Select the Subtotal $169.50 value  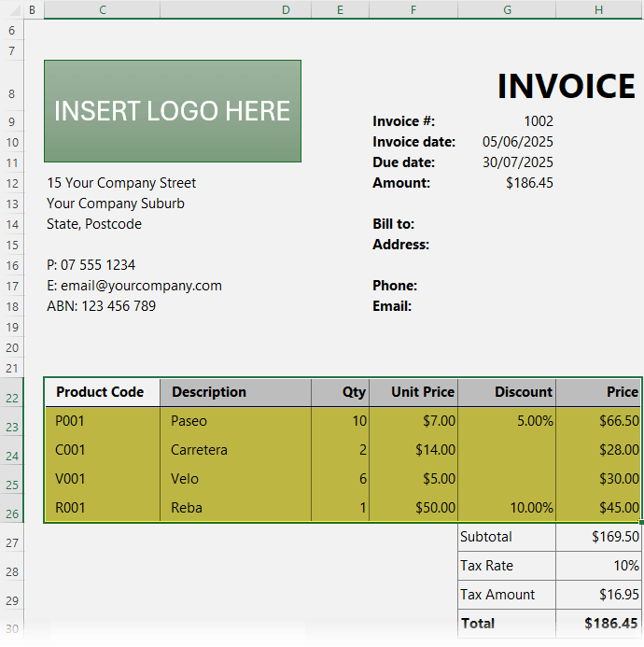598,537
